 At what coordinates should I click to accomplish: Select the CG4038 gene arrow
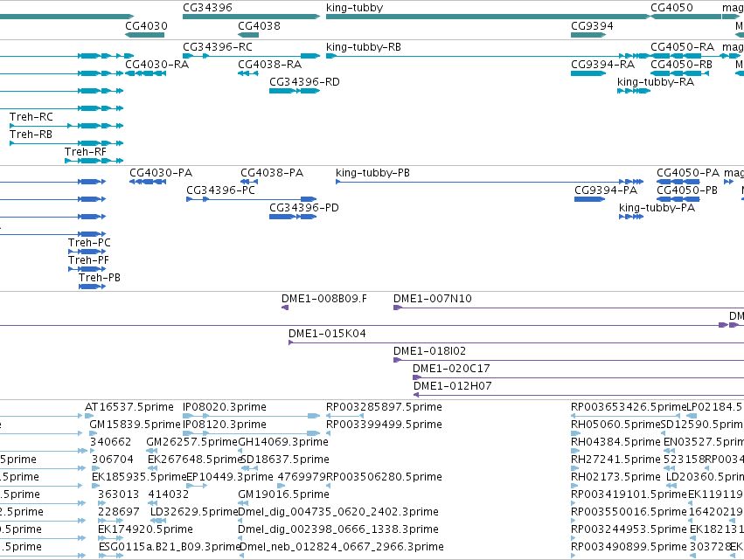[x=248, y=35]
